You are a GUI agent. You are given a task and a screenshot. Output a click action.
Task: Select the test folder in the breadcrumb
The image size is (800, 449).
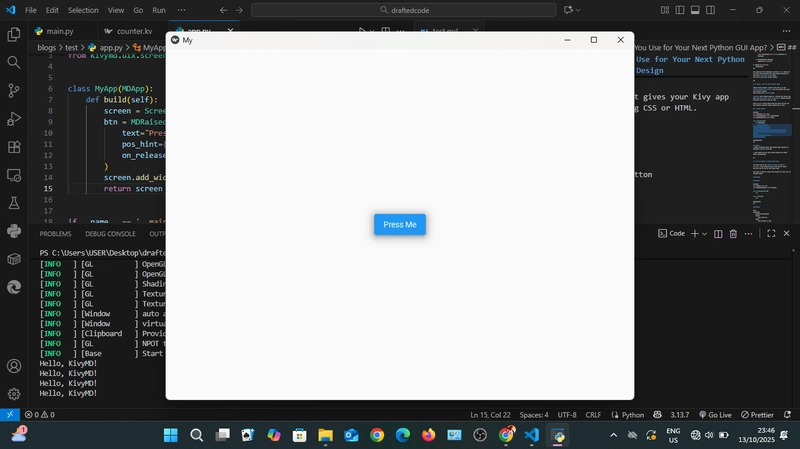pyautogui.click(x=71, y=47)
